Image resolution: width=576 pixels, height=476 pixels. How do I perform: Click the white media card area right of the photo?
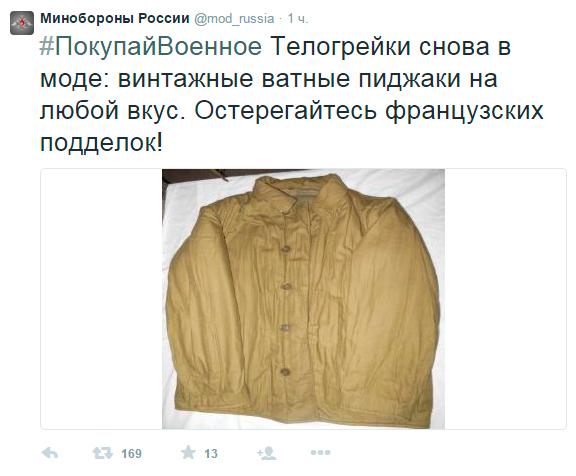pyautogui.click(x=505, y=299)
